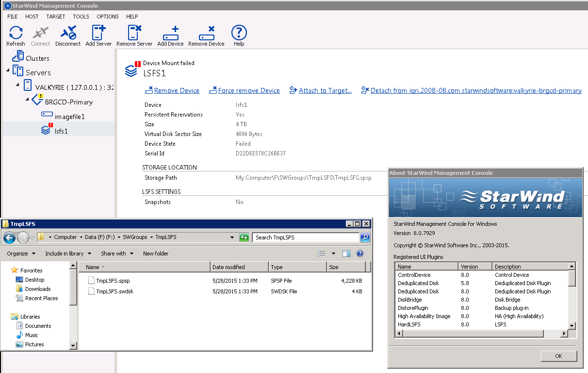The width and height of the screenshot is (588, 373).
Task: Open the OPTIONS menu
Action: [108, 17]
